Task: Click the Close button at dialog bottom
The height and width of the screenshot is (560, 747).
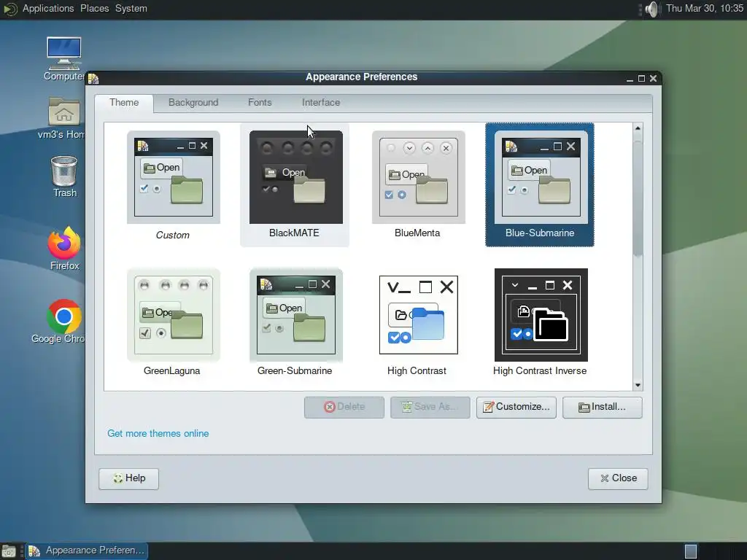Action: click(x=618, y=478)
